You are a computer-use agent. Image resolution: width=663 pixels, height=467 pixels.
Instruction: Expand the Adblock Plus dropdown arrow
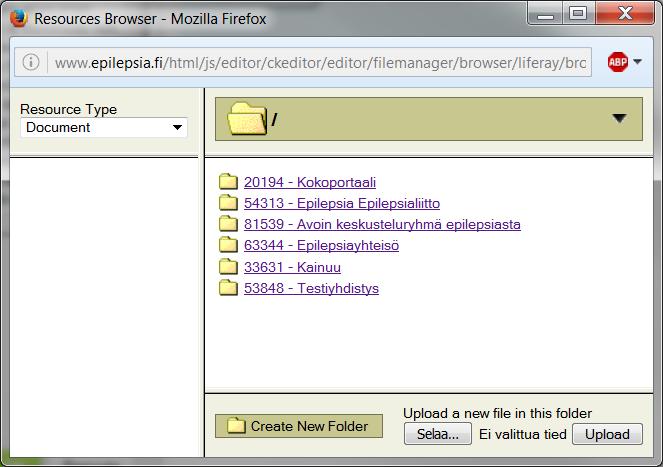pos(638,62)
